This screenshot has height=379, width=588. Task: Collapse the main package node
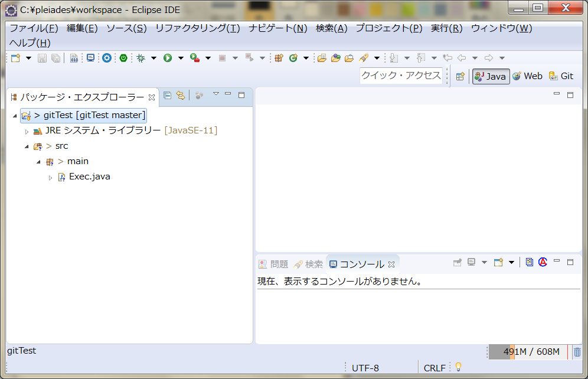click(38, 162)
